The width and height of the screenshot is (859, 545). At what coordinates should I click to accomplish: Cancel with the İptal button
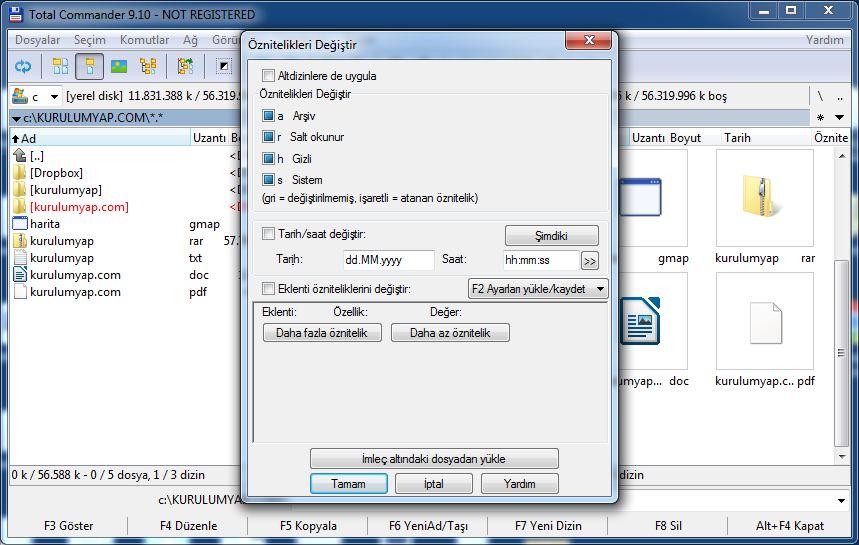tap(433, 484)
